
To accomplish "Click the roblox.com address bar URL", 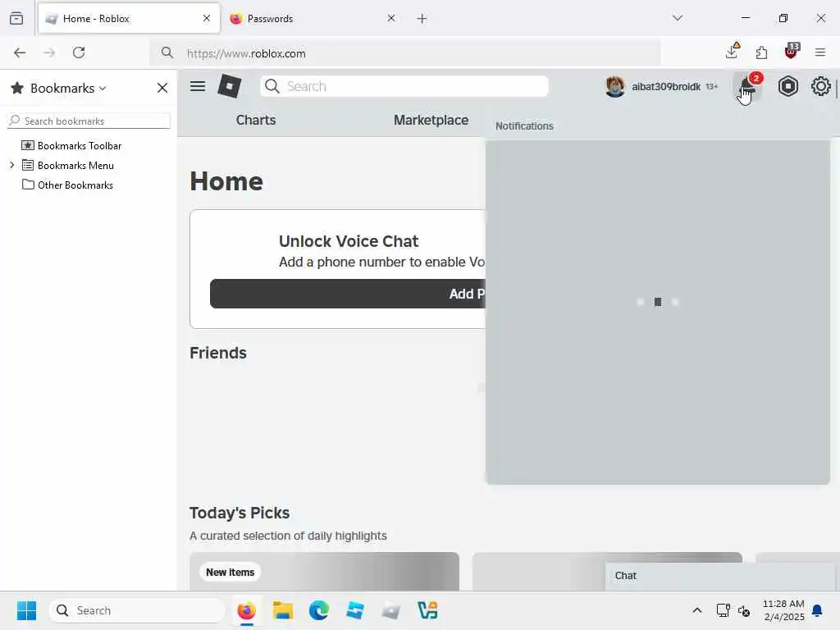I will pos(246,53).
